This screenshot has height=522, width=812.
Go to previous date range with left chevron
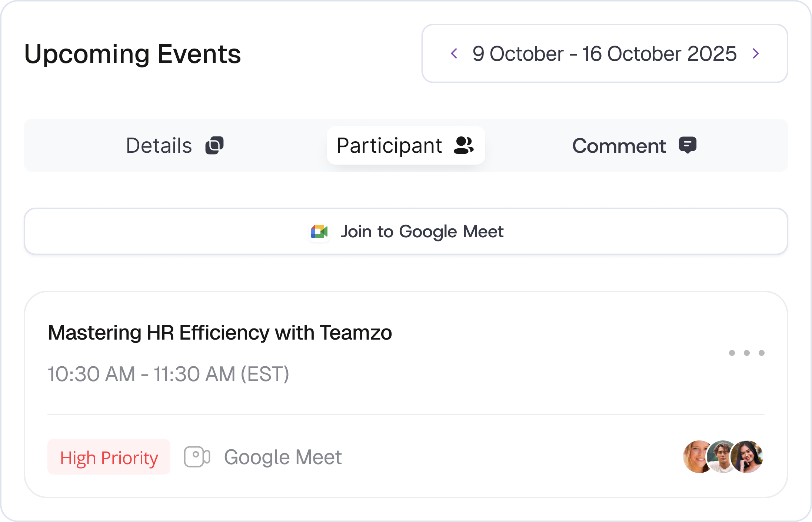454,53
